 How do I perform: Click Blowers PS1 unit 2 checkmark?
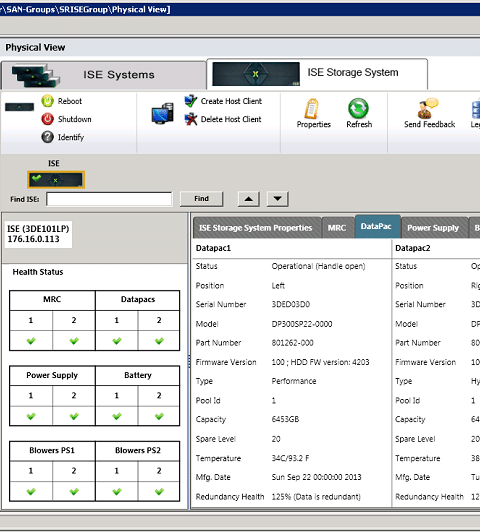74,491
